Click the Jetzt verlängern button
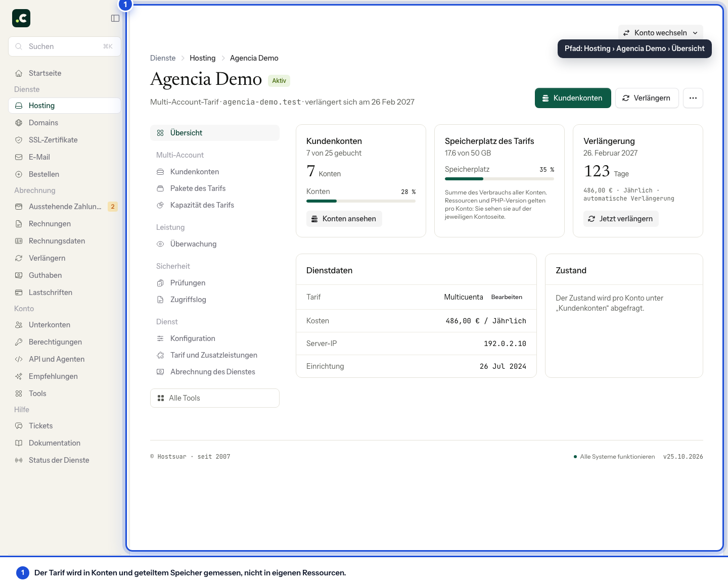 click(621, 219)
